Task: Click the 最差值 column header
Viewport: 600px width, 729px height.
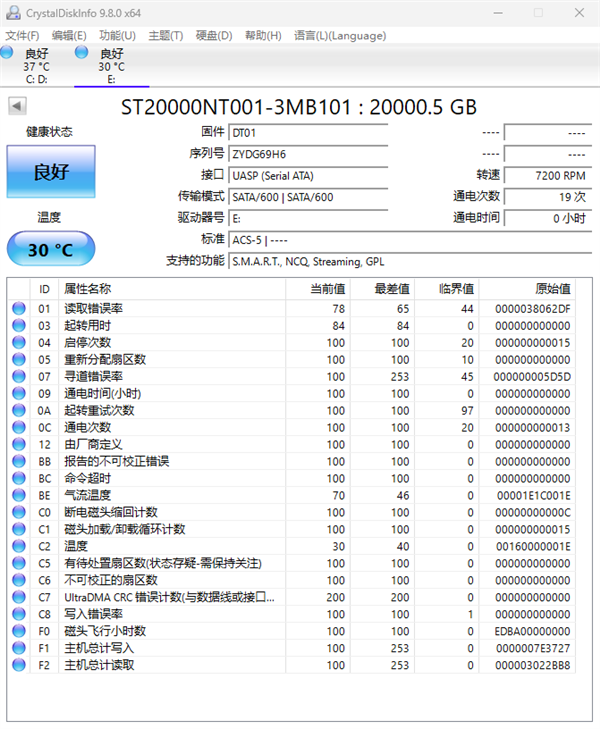Action: click(x=382, y=289)
